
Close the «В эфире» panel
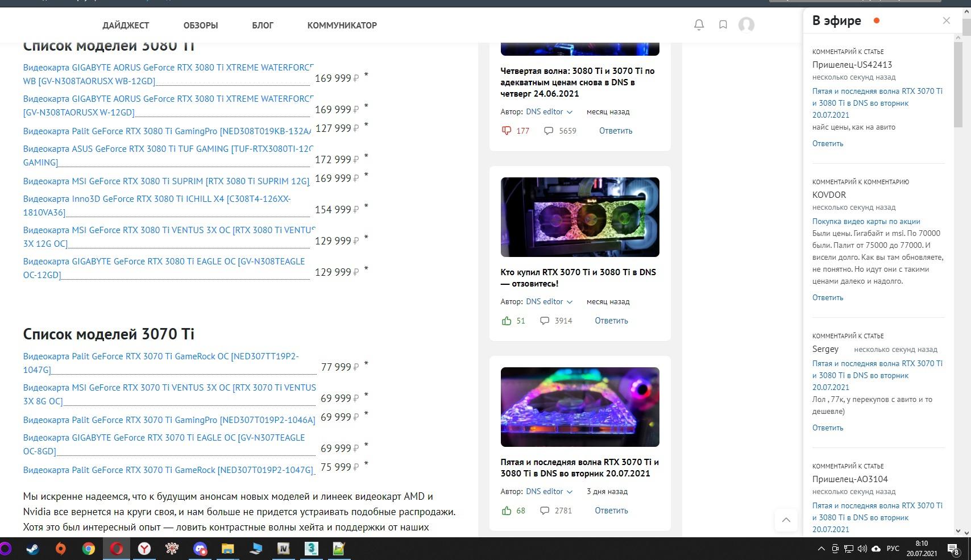pyautogui.click(x=946, y=20)
